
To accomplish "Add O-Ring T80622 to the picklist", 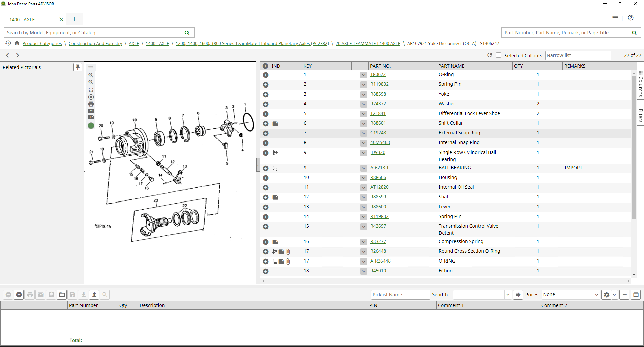I will pyautogui.click(x=266, y=75).
